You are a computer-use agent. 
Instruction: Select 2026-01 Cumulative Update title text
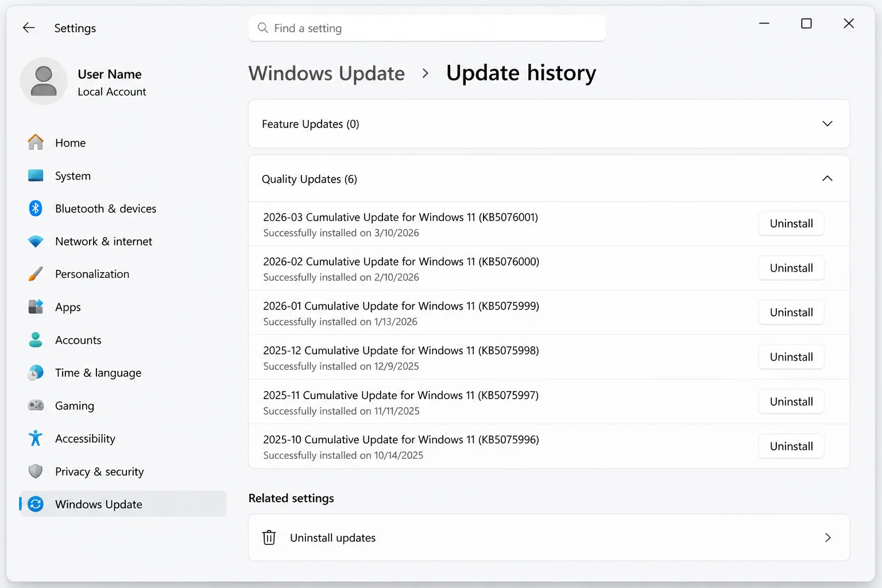tap(401, 306)
